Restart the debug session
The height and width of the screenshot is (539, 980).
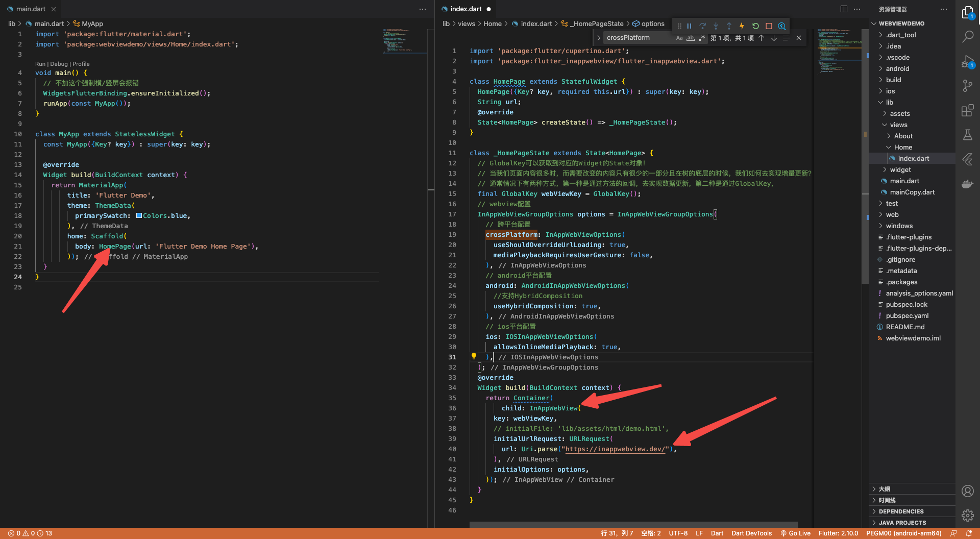pos(755,26)
